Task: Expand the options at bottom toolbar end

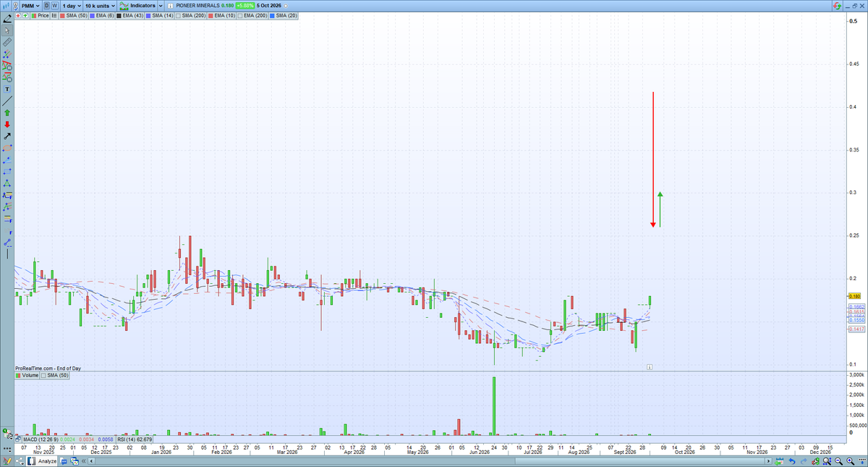Action: tap(861, 461)
